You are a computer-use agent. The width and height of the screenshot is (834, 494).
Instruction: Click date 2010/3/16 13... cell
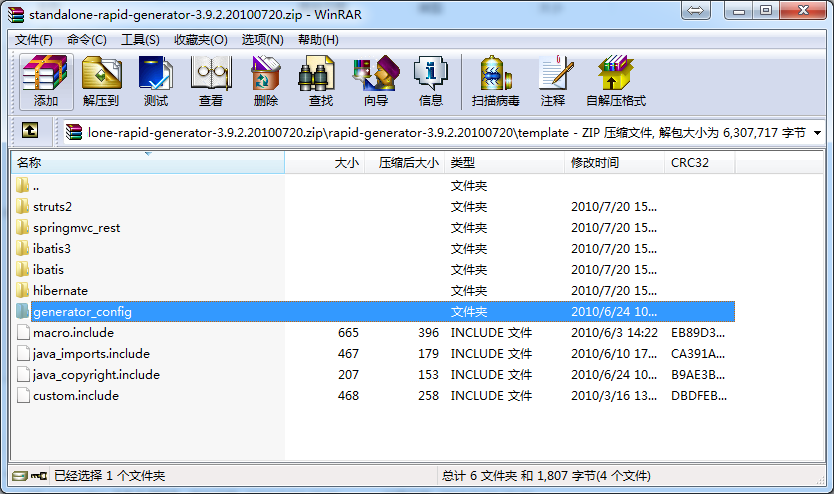point(614,396)
